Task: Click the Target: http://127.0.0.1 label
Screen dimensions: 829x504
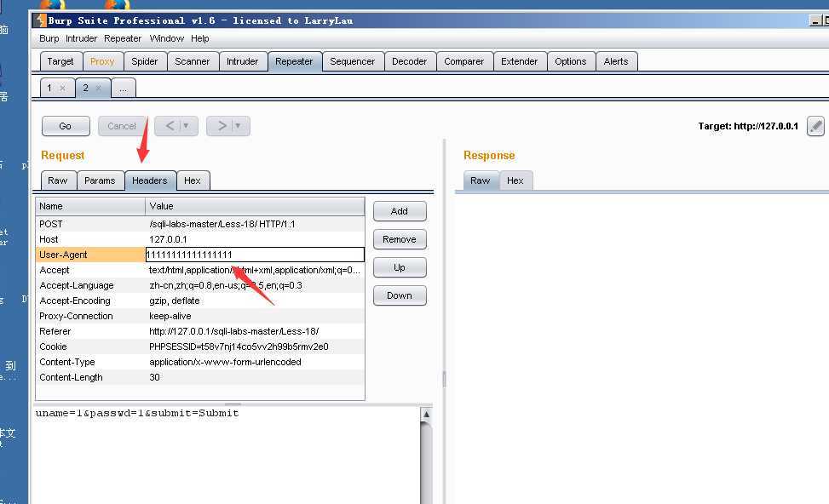Action: pyautogui.click(x=748, y=126)
